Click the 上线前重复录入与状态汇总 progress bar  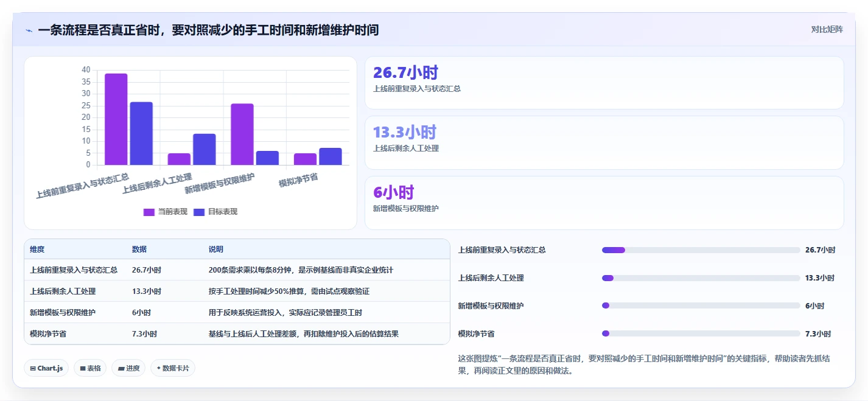[x=701, y=250]
